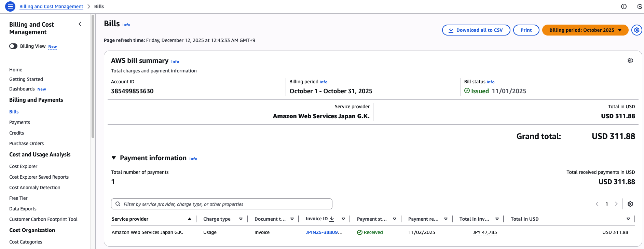Open the Billing period October 2025 dropdown

pyautogui.click(x=585, y=30)
